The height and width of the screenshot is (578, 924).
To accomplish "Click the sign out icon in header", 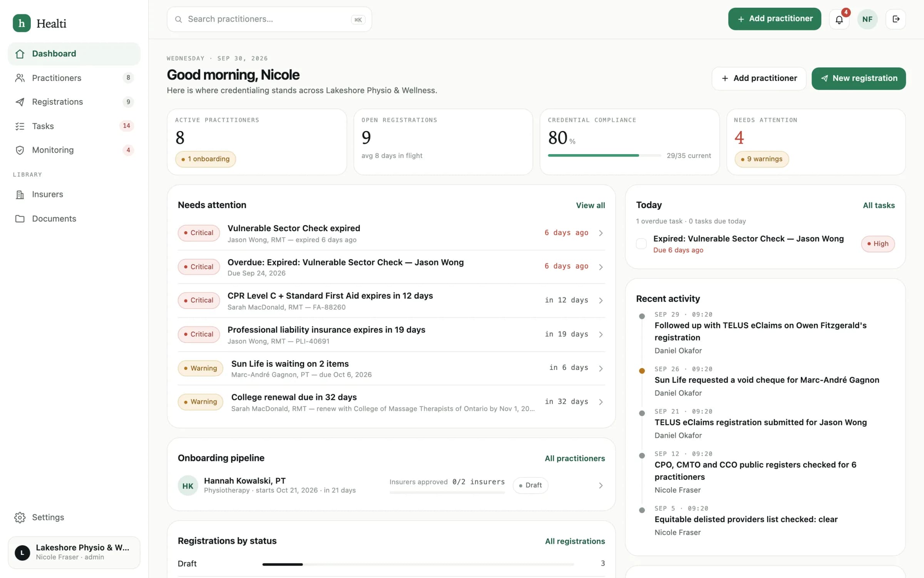I will [896, 19].
